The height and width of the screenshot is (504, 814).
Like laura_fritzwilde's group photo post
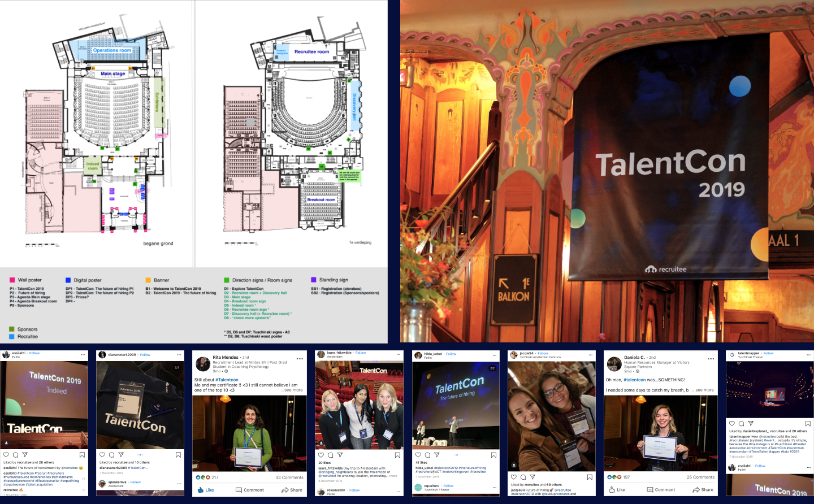(321, 455)
